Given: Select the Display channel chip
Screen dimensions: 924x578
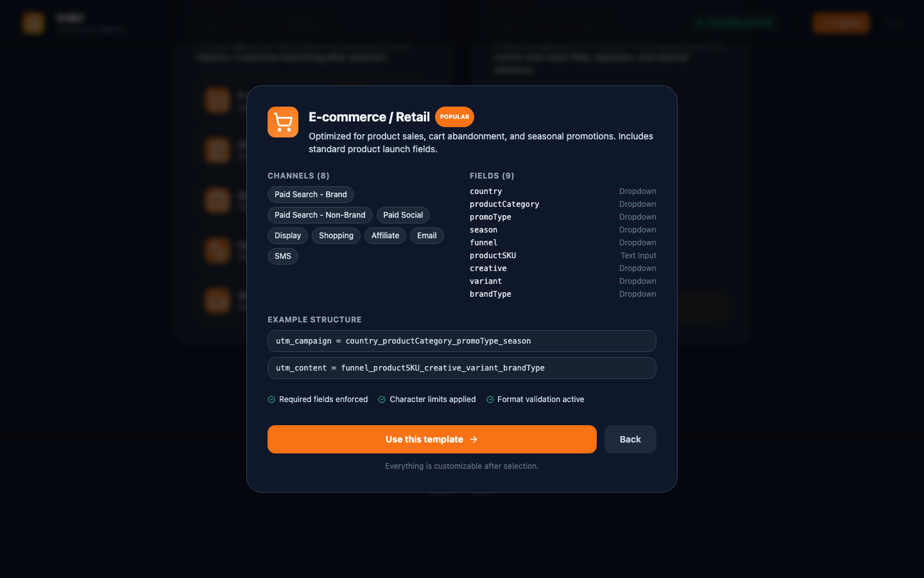Looking at the screenshot, I should [287, 236].
